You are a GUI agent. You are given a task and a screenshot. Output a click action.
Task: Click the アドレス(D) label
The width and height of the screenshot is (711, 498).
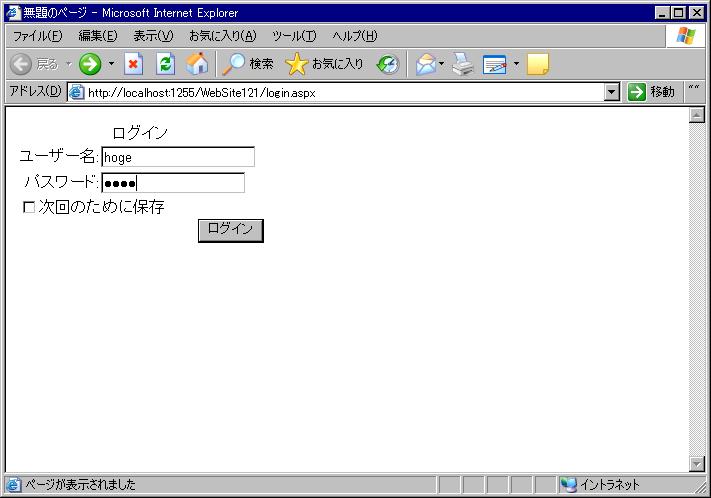[35, 91]
